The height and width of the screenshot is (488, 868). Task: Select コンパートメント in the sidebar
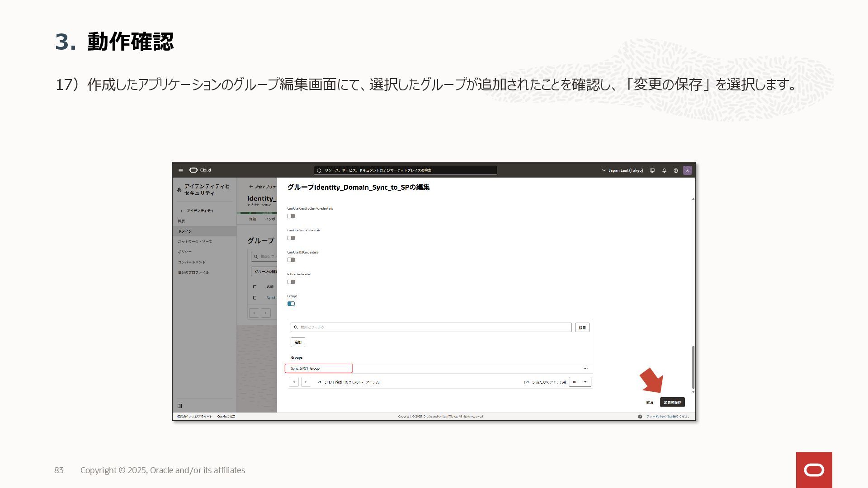(192, 262)
